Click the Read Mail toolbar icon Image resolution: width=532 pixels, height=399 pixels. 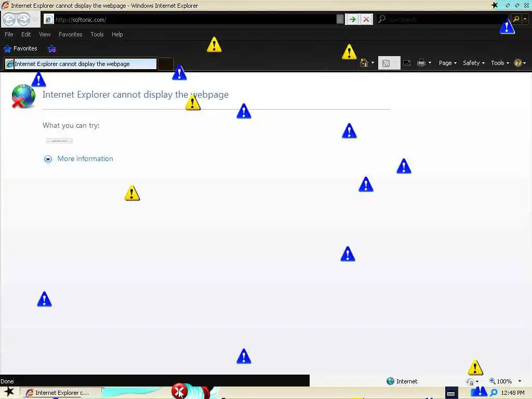point(407,63)
